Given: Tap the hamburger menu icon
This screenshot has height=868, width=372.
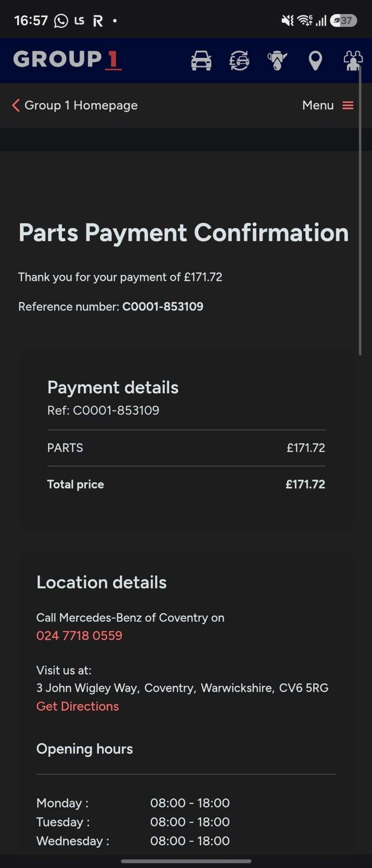Looking at the screenshot, I should point(348,105).
